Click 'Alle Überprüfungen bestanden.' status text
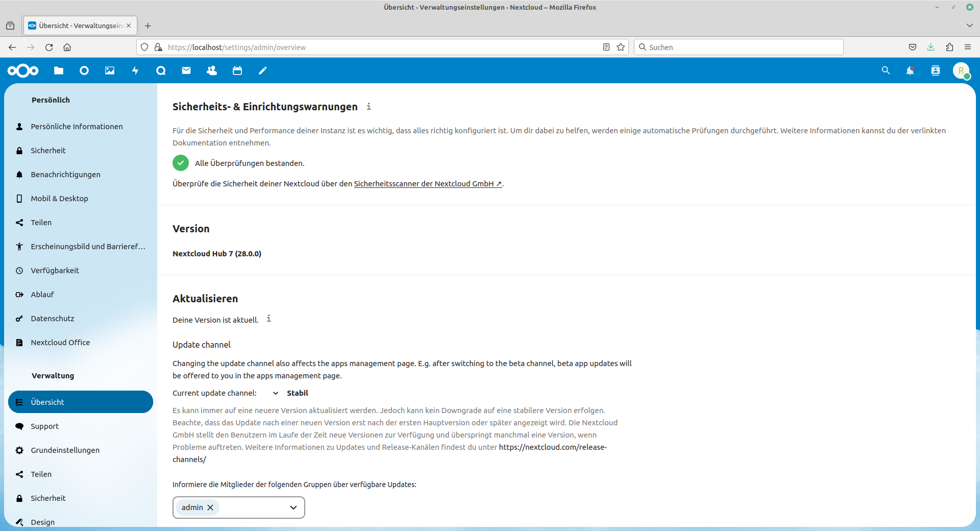The image size is (980, 531). (250, 163)
